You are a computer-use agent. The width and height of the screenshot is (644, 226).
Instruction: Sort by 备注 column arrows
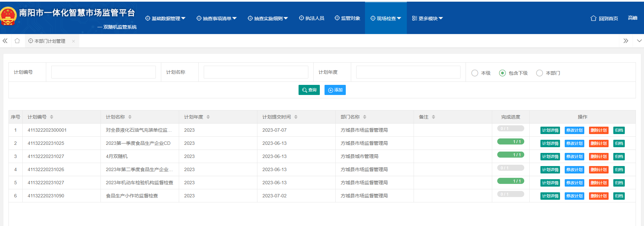433,117
